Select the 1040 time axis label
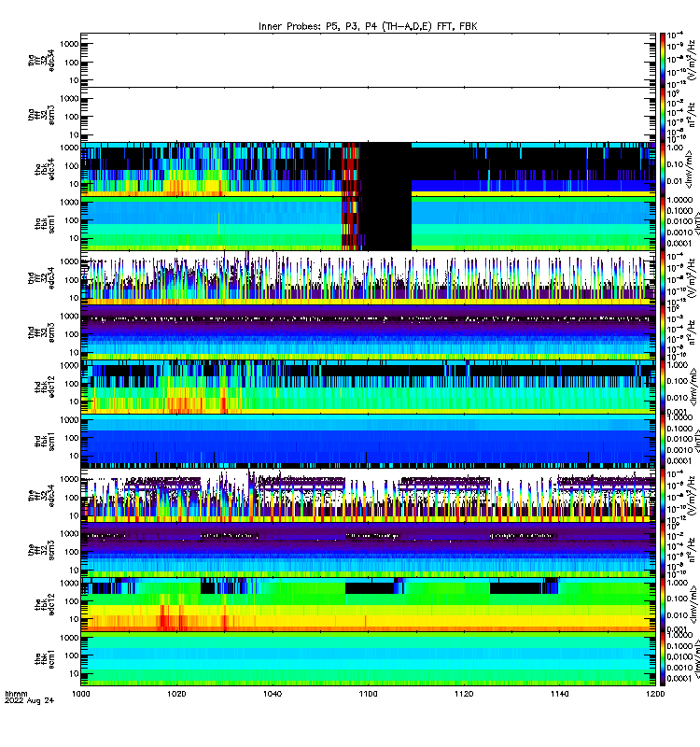 coord(273,694)
